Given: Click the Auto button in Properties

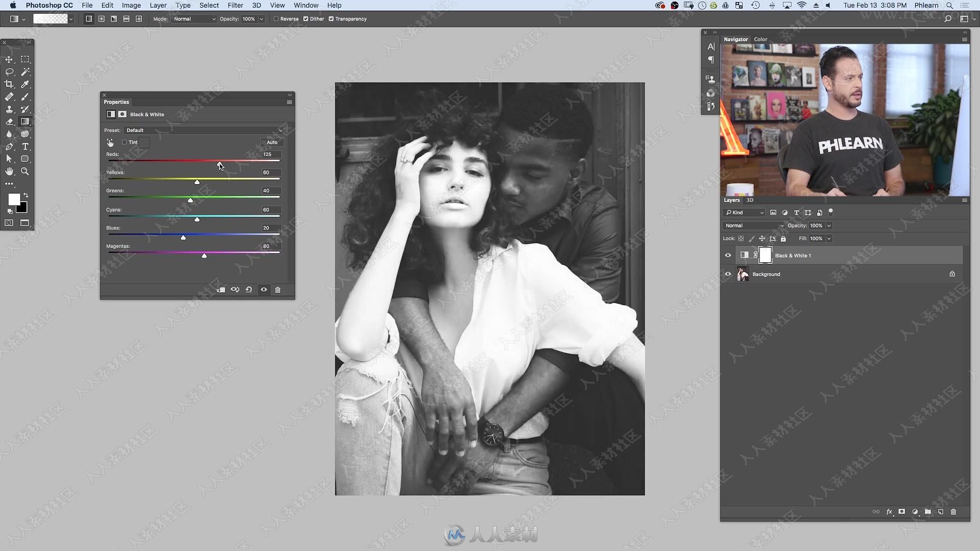Looking at the screenshot, I should point(271,142).
